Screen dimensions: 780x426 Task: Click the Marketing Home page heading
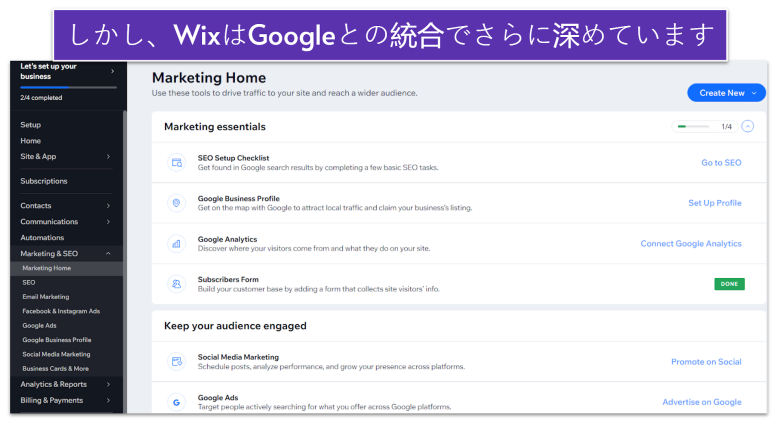click(x=209, y=78)
